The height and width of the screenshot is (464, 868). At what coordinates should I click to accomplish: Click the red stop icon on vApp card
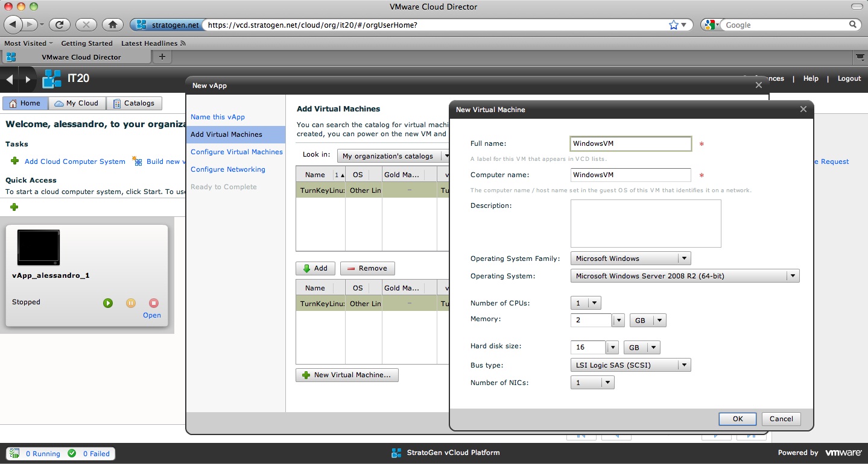click(x=154, y=303)
